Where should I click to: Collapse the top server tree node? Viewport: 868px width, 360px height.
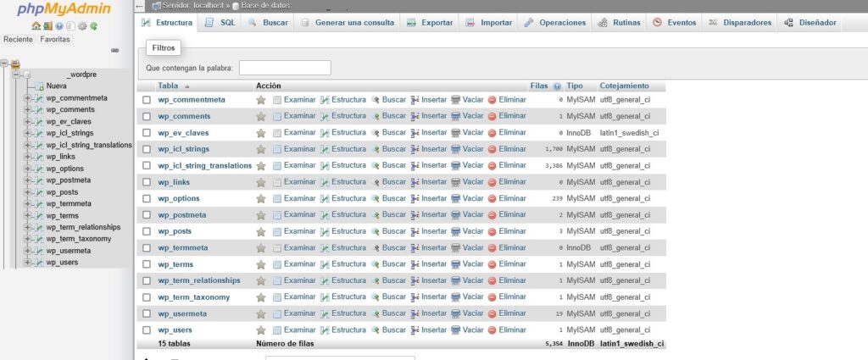(4, 63)
